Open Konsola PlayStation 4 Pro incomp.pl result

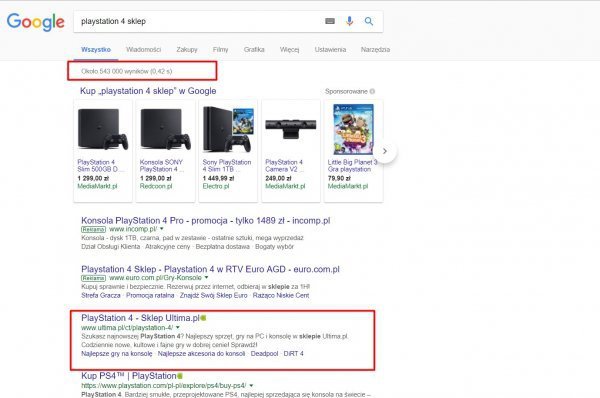(x=205, y=220)
